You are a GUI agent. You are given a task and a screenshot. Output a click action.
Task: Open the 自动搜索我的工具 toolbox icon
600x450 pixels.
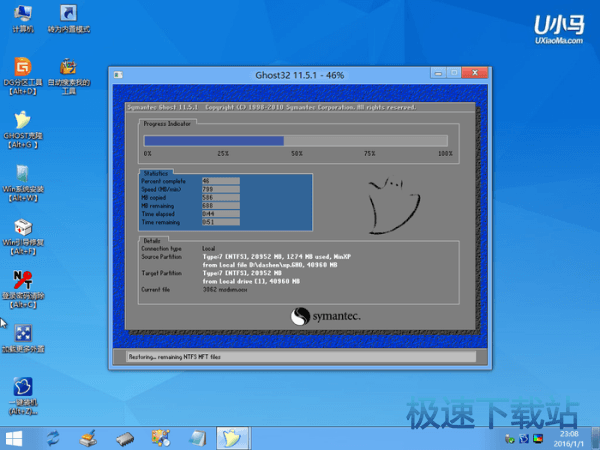coord(68,76)
